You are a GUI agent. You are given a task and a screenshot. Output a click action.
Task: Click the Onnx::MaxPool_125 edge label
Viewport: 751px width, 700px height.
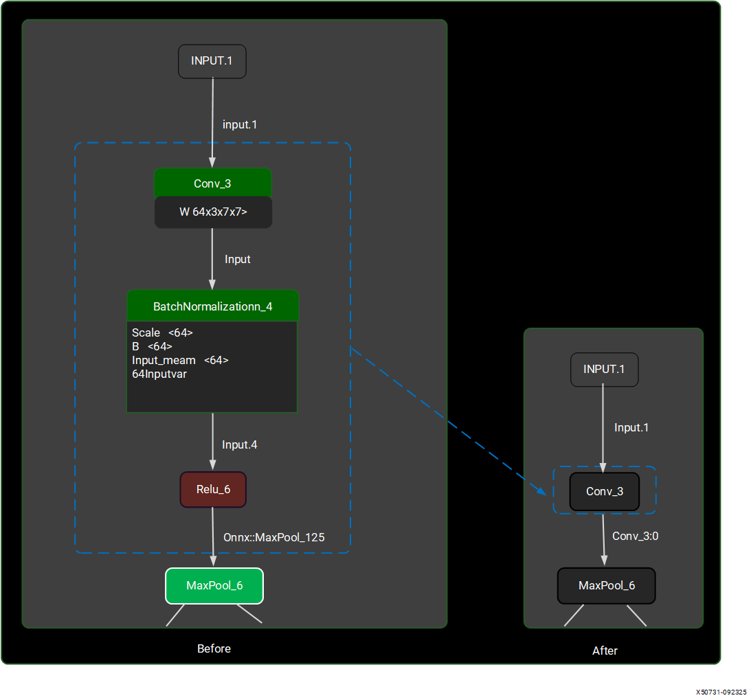(273, 537)
